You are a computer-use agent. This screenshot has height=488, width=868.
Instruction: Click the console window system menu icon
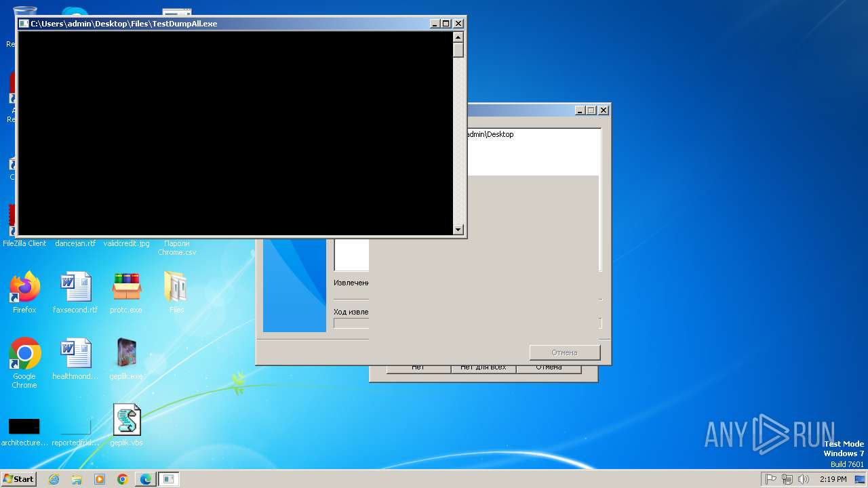tap(24, 24)
